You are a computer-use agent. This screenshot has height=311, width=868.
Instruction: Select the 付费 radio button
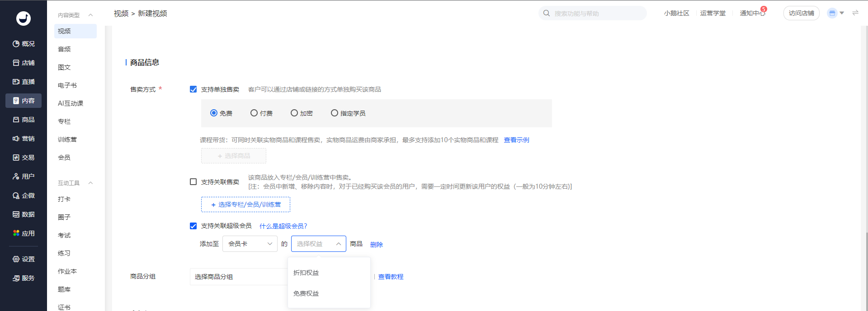[254, 113]
